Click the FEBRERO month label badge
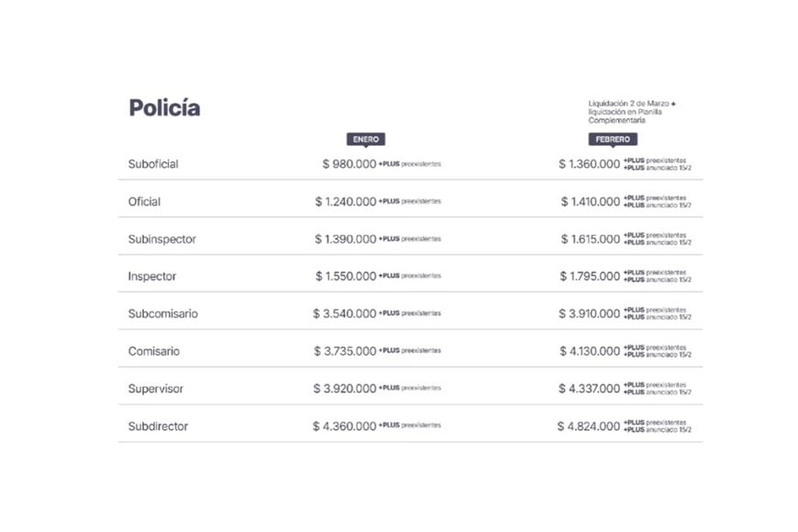 [612, 139]
